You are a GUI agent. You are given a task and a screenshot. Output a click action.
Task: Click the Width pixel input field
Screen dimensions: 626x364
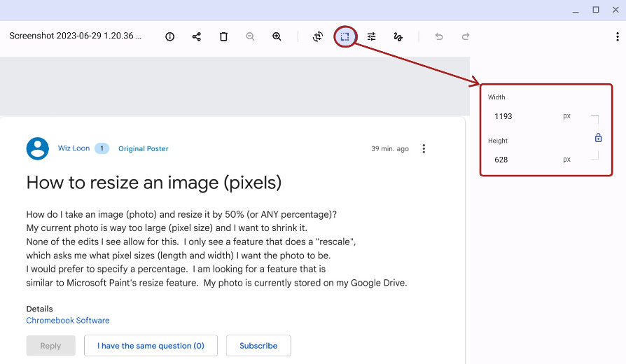tap(525, 116)
